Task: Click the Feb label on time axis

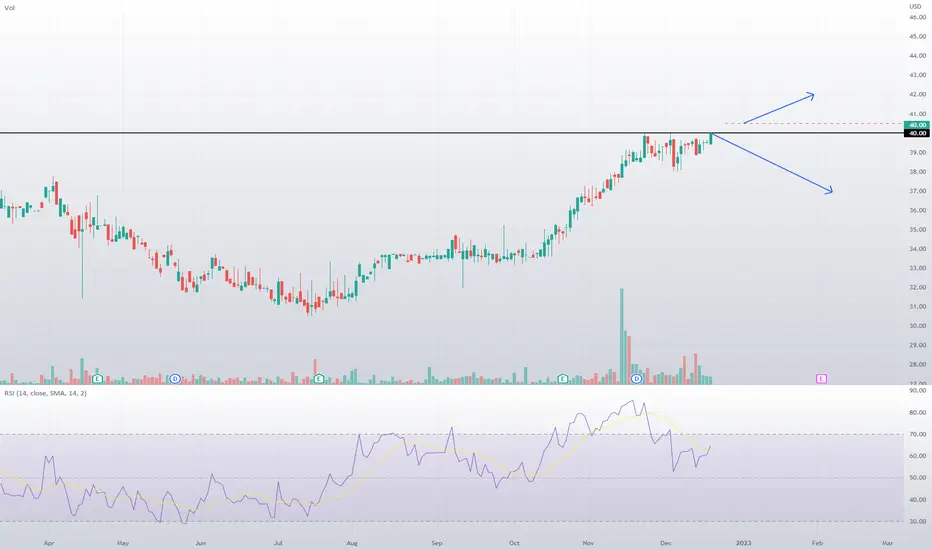Action: coord(818,543)
